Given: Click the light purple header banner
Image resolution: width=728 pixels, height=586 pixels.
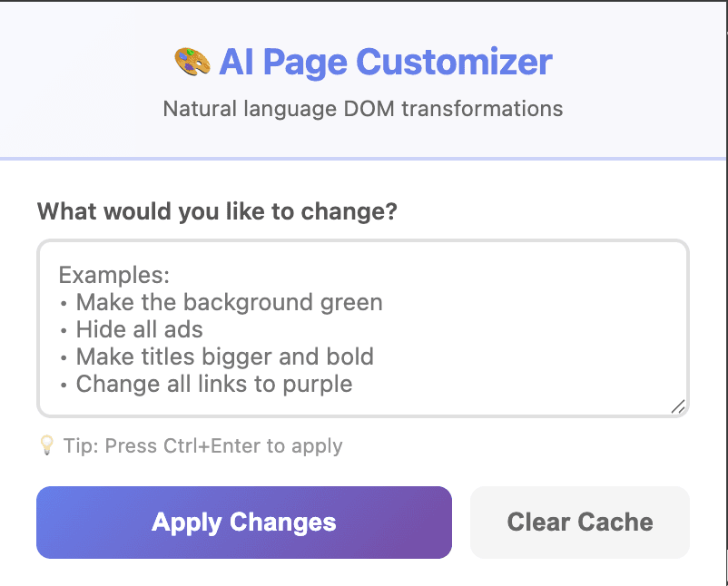Looking at the screenshot, I should click(363, 136).
